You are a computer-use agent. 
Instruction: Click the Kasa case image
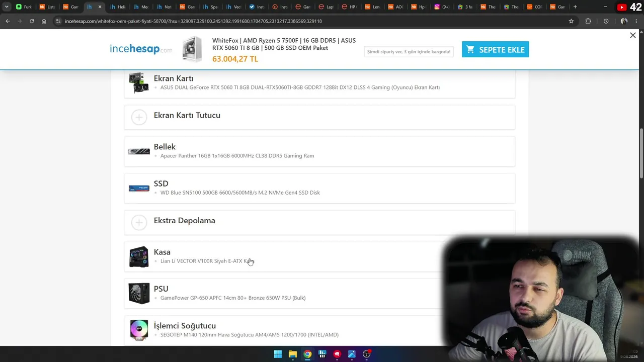click(x=139, y=256)
